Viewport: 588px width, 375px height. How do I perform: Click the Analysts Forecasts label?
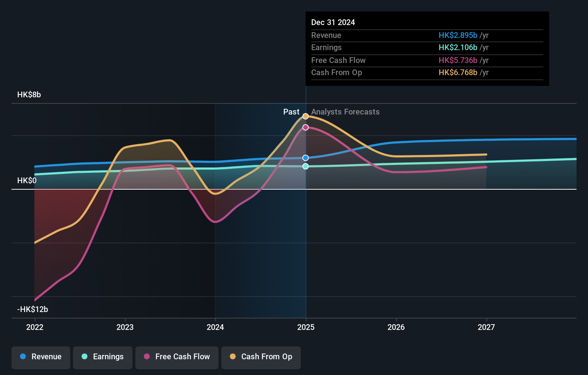click(345, 112)
